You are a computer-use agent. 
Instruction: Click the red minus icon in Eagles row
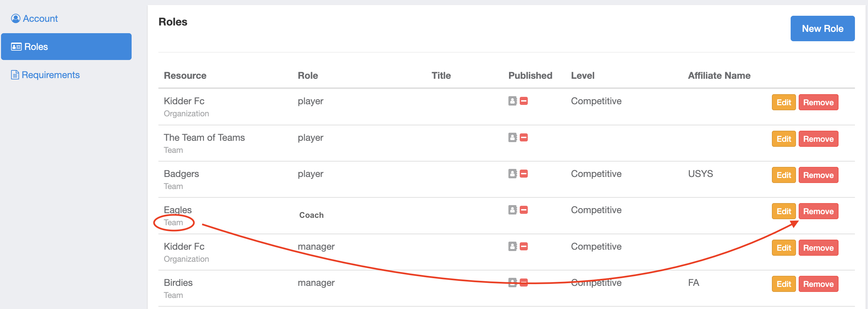pos(524,210)
